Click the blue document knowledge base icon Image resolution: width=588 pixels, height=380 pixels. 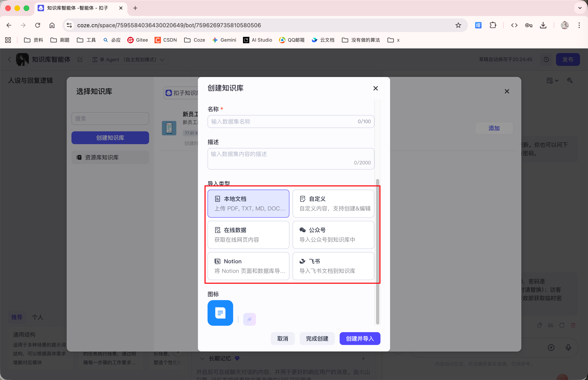pos(220,313)
